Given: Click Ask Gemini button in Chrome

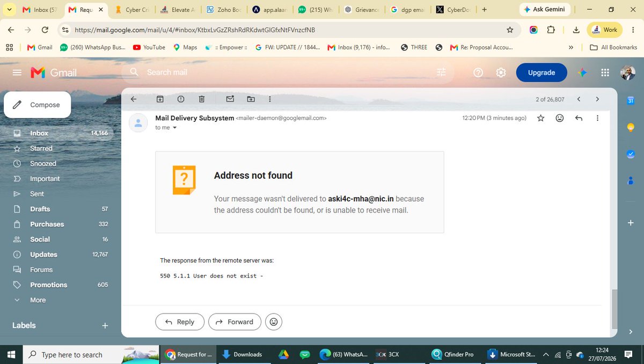Looking at the screenshot, I should point(545,10).
